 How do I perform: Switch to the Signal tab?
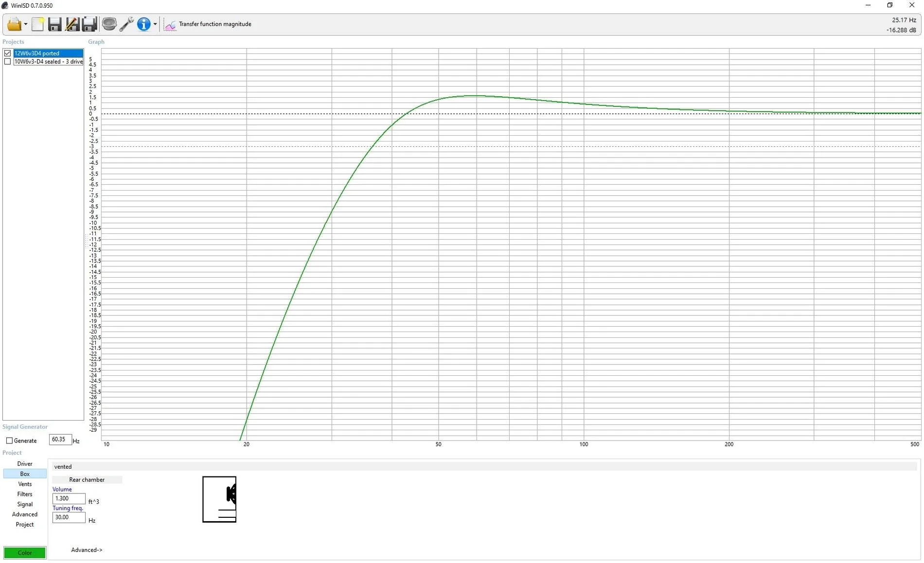(25, 505)
